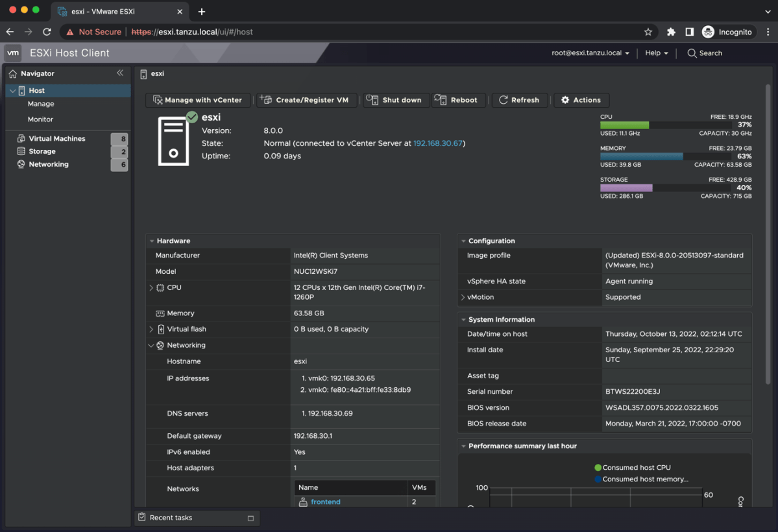Open Storage in Navigator
This screenshot has height=532, width=778.
click(42, 151)
